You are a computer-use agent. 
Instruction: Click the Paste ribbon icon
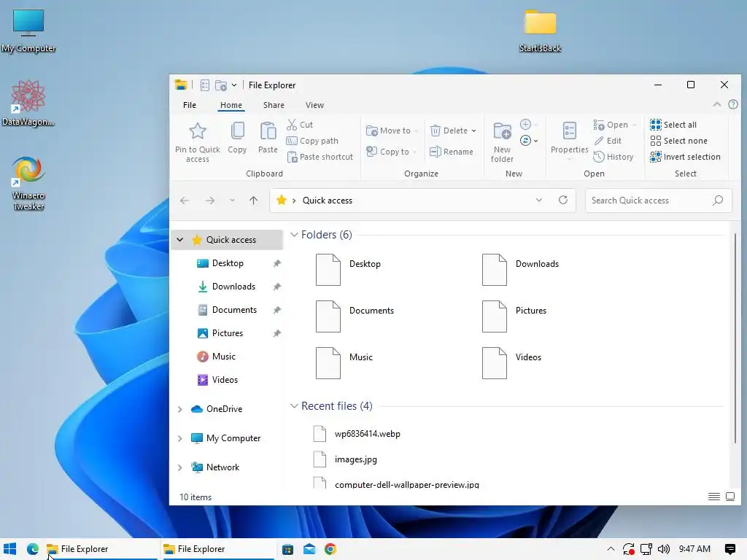(268, 131)
